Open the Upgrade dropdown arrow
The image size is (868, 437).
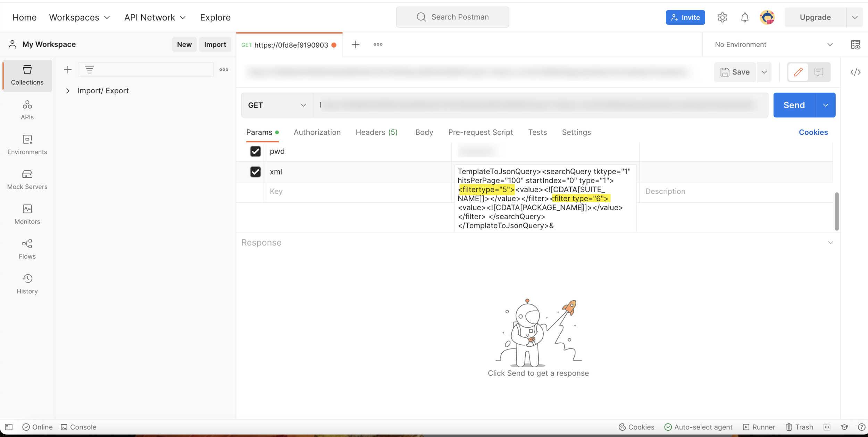pyautogui.click(x=854, y=17)
